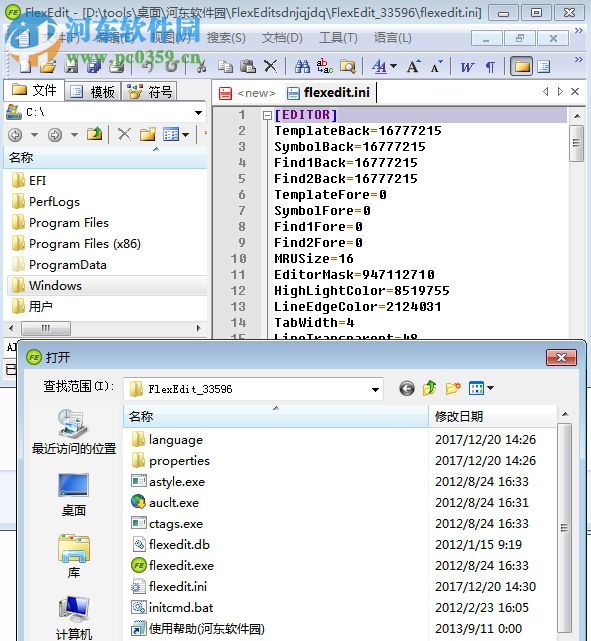Open the 查找范围 folder combo box

click(x=253, y=389)
